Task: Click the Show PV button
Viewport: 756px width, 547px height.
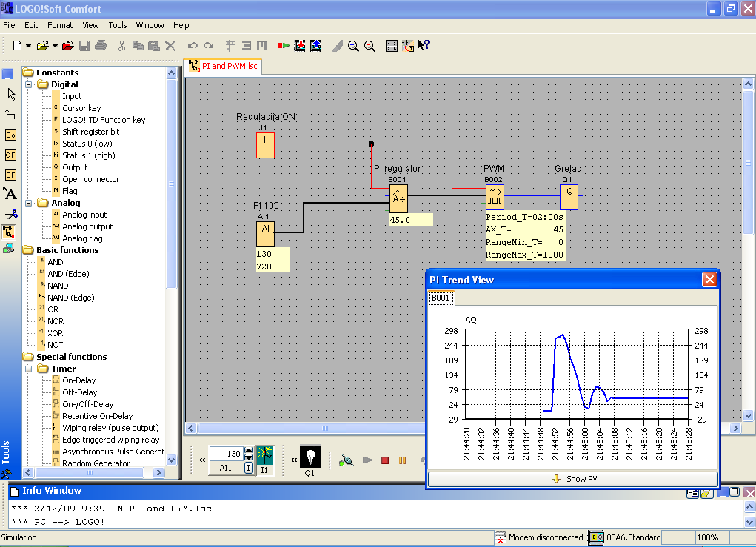Action: (573, 479)
